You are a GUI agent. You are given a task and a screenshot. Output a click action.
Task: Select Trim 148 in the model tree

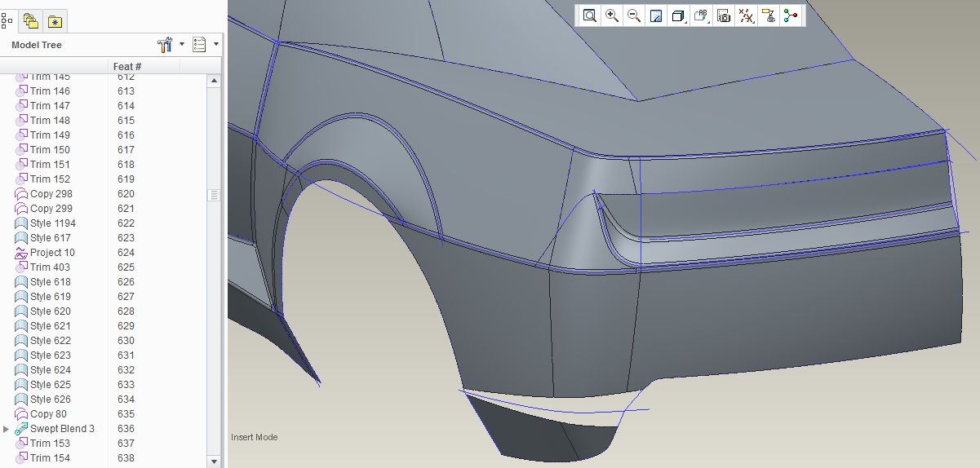50,121
